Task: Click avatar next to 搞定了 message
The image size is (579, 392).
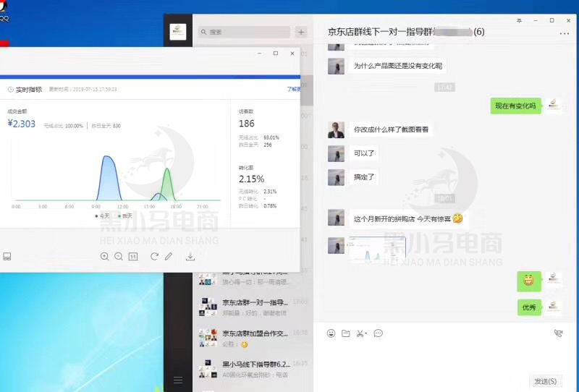Action: (x=336, y=177)
